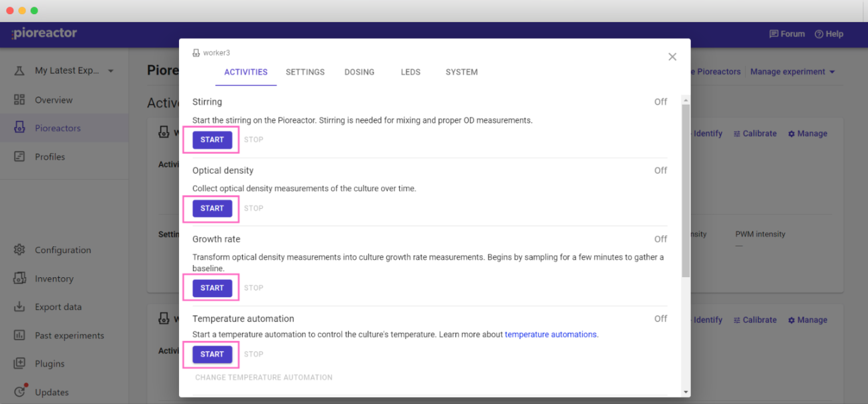
Task: Start the Growth rate activity
Action: click(x=212, y=288)
